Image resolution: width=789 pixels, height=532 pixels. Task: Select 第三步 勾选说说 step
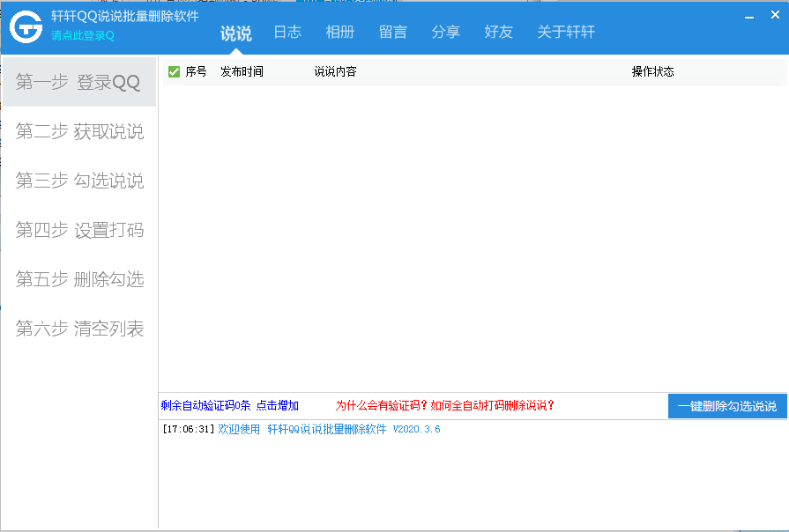click(79, 181)
